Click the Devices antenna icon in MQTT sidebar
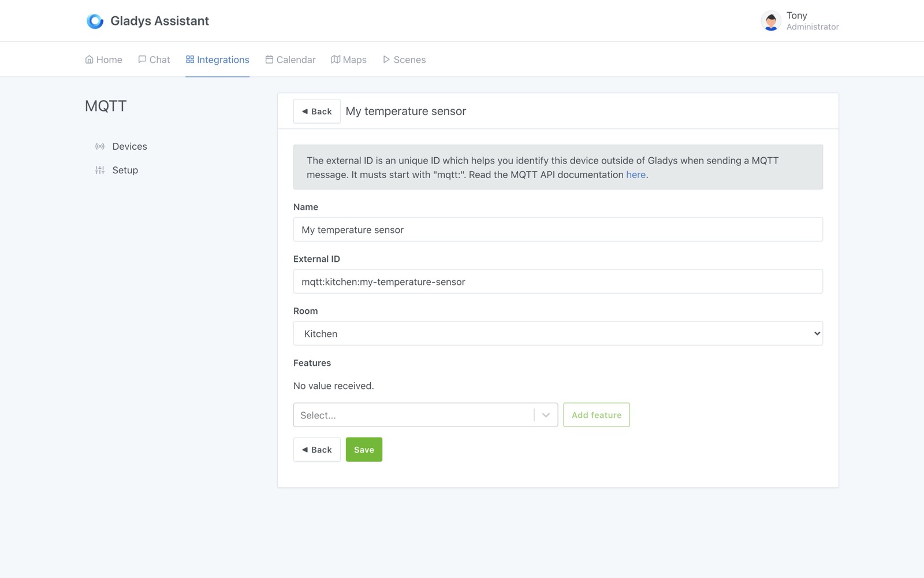Viewport: 924px width, 578px height. coord(99,146)
